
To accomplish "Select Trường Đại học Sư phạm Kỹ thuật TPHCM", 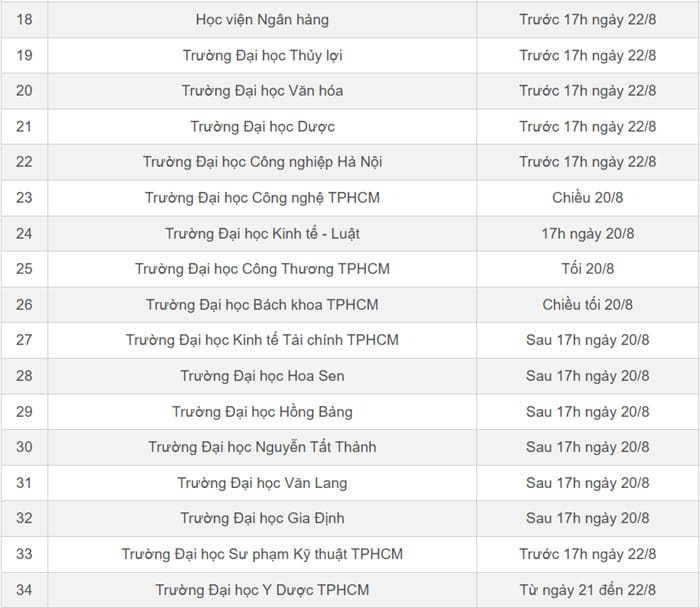I will 262,554.
